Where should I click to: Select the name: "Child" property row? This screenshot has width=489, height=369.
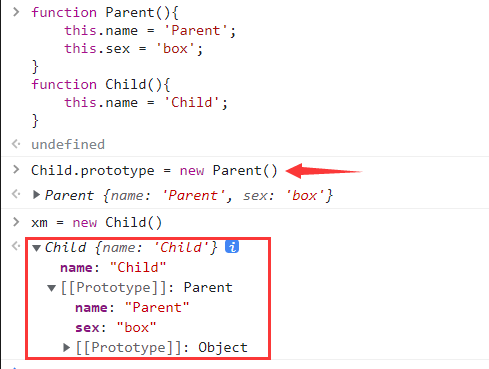click(113, 267)
